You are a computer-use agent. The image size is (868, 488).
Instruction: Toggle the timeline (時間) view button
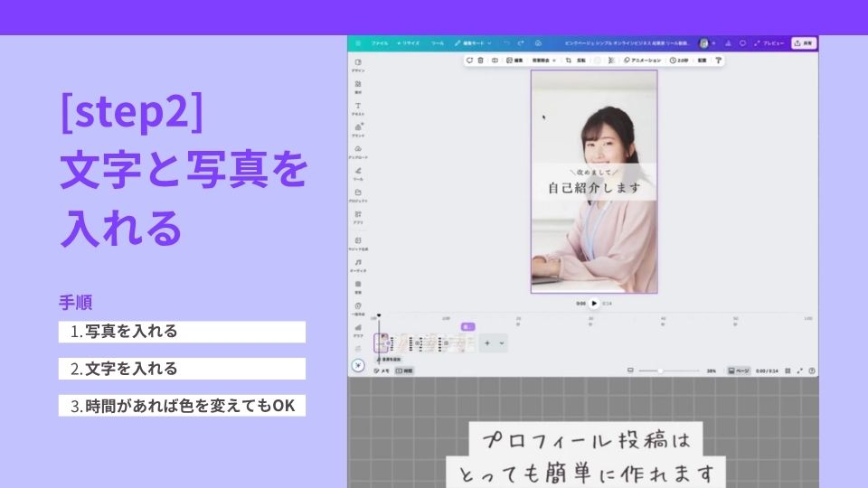(404, 371)
